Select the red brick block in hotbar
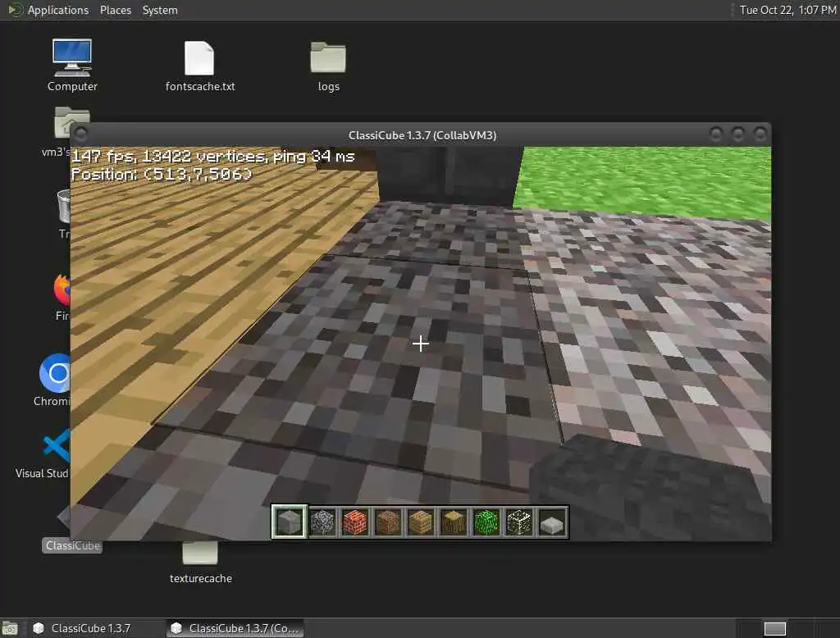Image resolution: width=840 pixels, height=638 pixels. tap(354, 522)
